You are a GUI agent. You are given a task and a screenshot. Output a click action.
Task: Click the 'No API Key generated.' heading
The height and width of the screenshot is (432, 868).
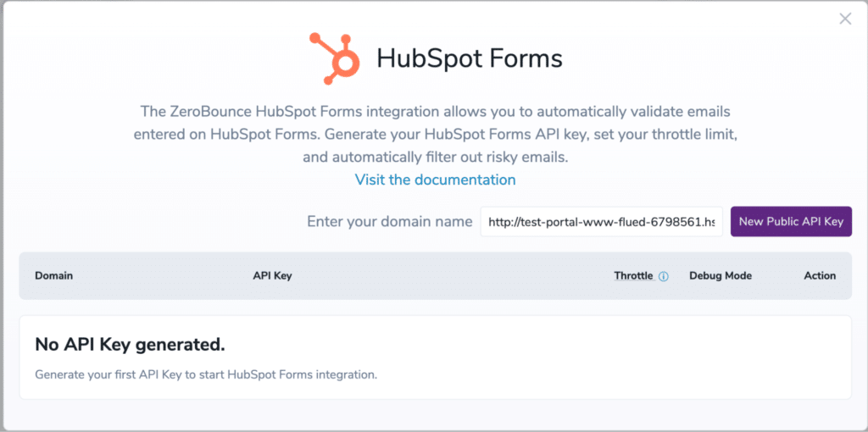tap(130, 345)
